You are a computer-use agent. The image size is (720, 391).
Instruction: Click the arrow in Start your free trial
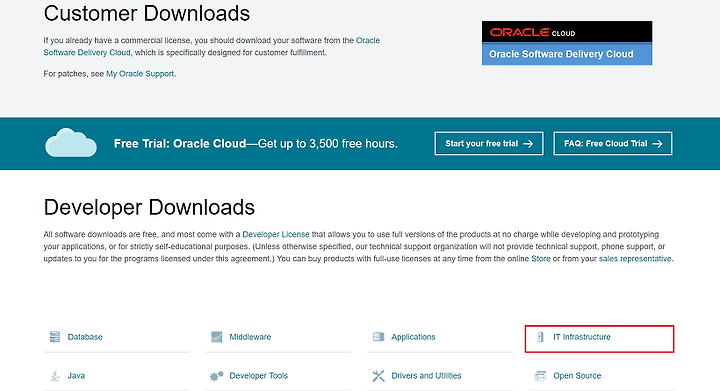click(x=528, y=144)
